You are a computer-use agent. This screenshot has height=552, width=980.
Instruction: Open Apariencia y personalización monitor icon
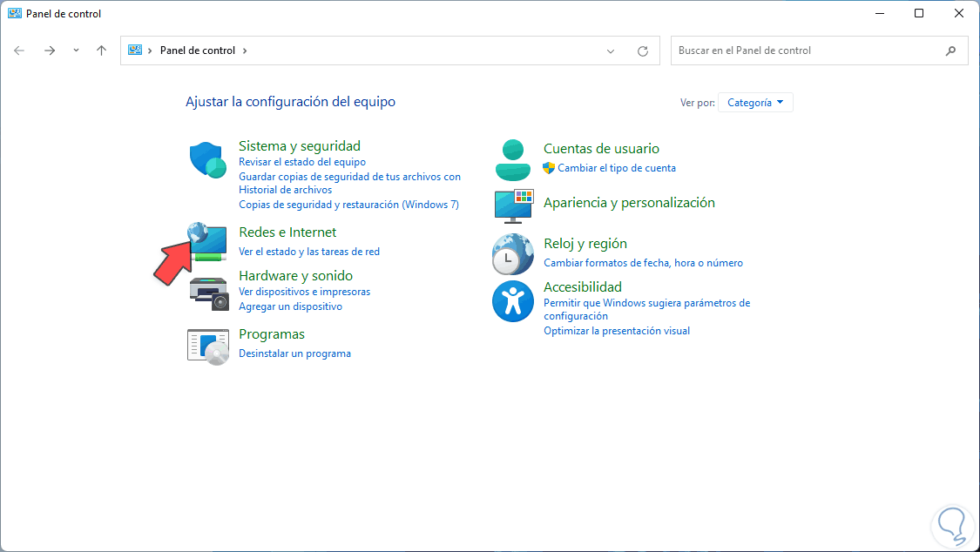pyautogui.click(x=512, y=206)
